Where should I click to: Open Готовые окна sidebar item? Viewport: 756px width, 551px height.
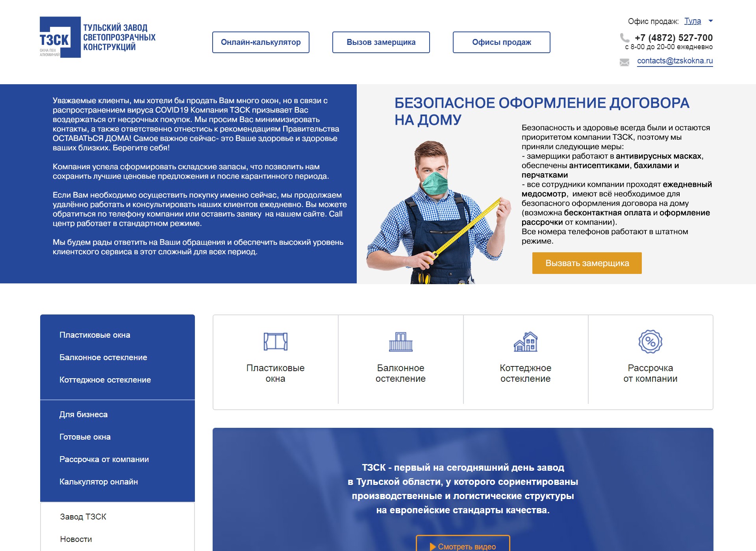click(85, 437)
